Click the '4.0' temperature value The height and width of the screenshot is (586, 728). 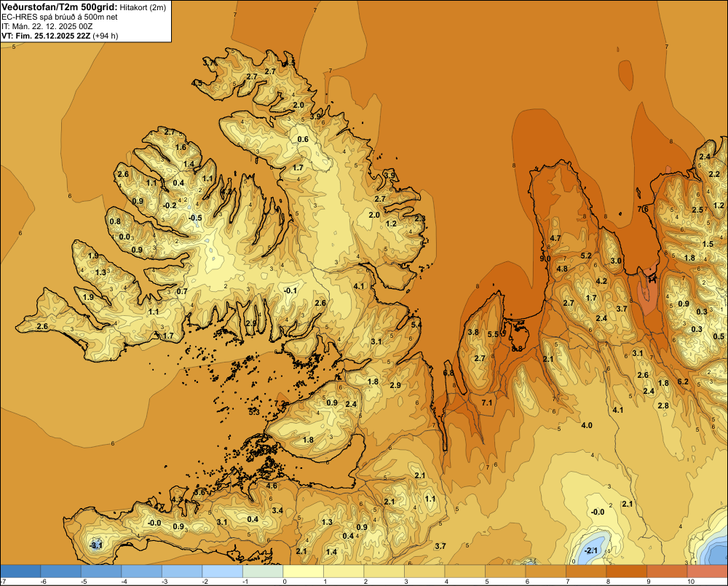tap(587, 425)
